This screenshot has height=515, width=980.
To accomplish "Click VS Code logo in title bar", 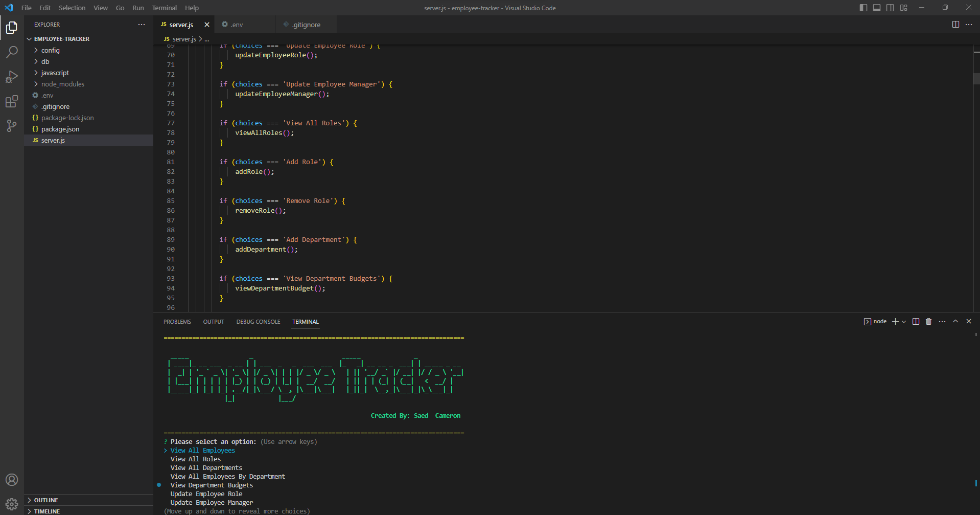I will click(x=9, y=8).
